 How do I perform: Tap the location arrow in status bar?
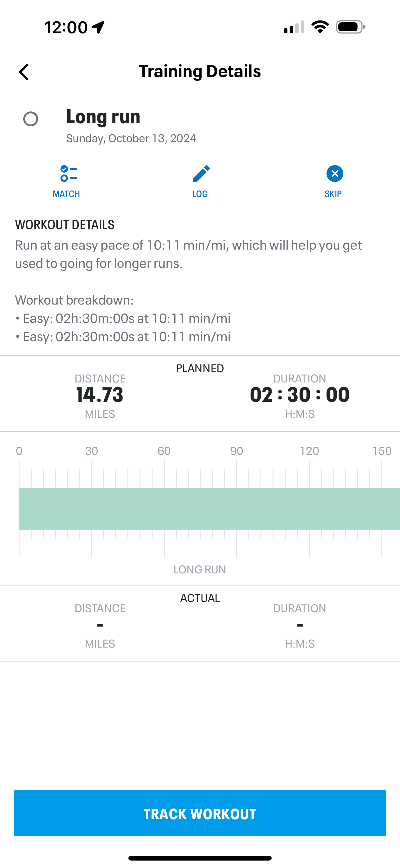coord(98,27)
